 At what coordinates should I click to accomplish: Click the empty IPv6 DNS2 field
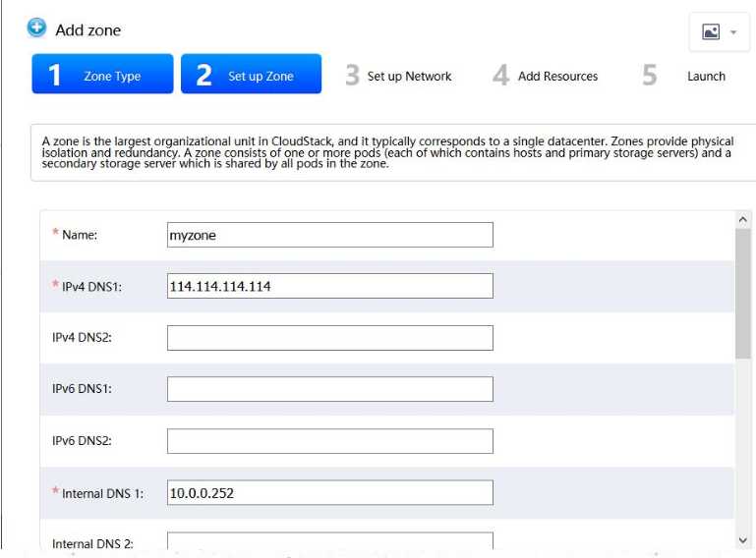coord(330,441)
